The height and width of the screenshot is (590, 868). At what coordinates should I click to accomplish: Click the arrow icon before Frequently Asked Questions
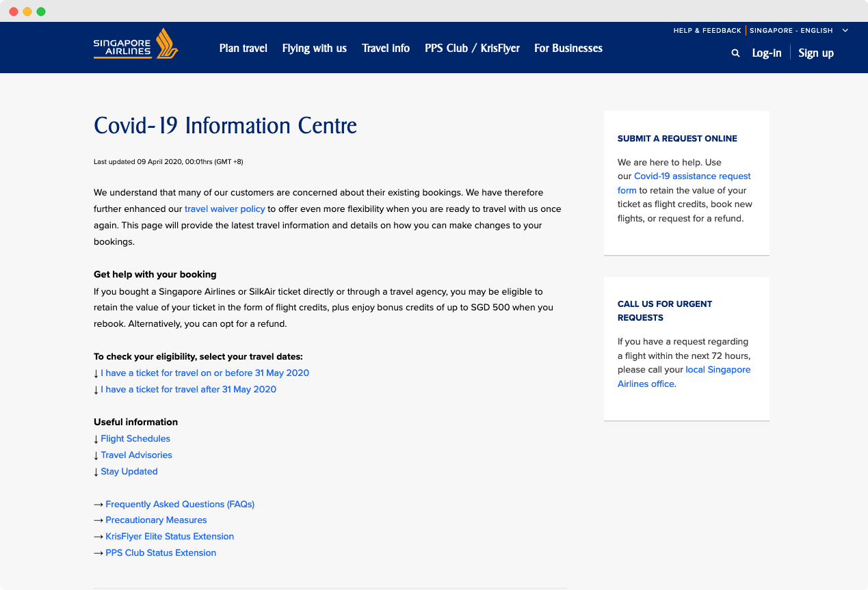pyautogui.click(x=98, y=504)
